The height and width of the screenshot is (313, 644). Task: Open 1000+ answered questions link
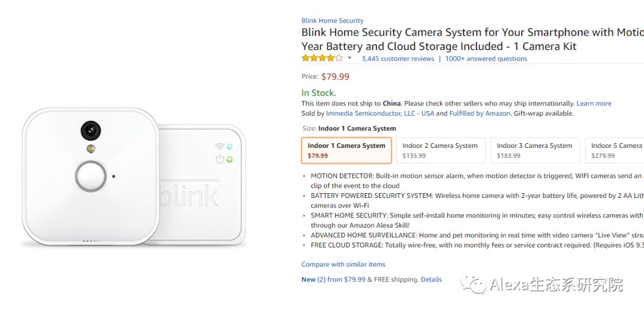pos(486,58)
